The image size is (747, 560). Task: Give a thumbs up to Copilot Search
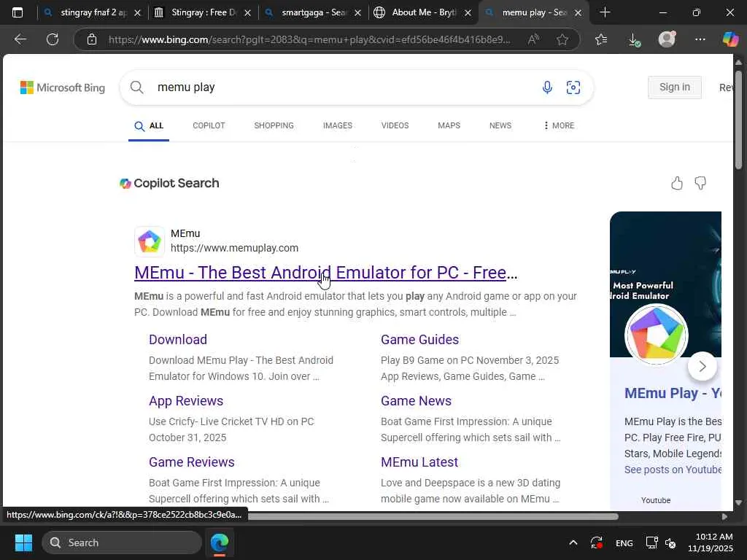point(676,183)
